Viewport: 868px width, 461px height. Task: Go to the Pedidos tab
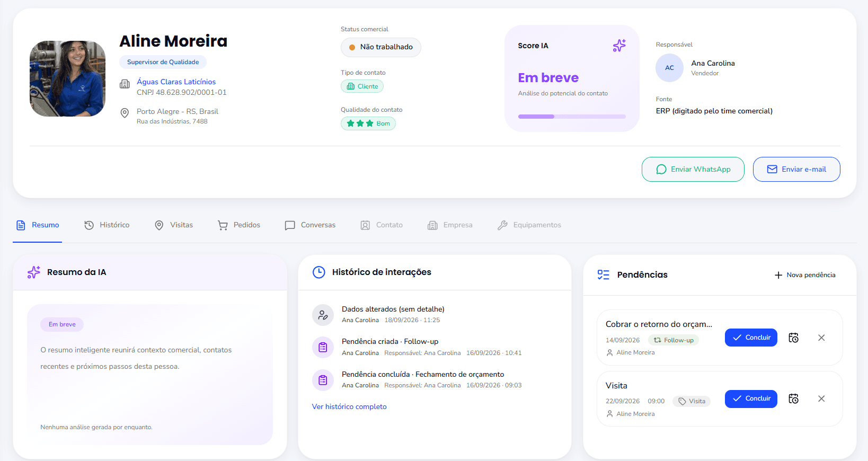tap(239, 225)
